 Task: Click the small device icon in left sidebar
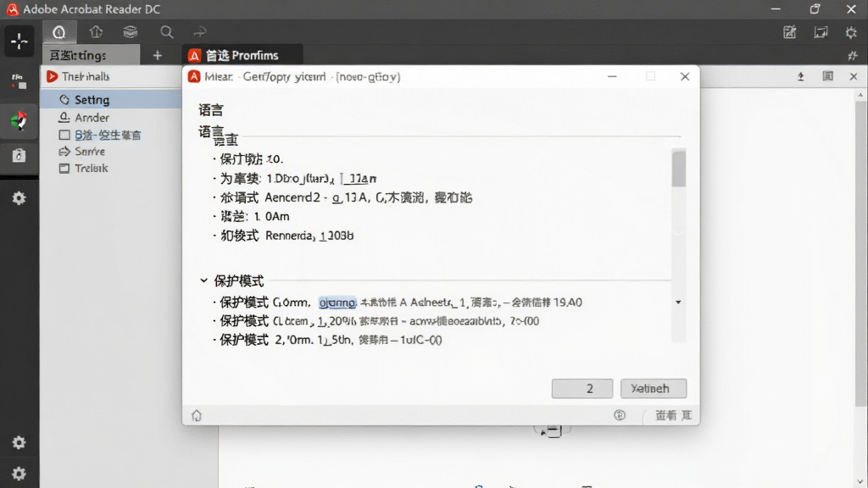click(19, 81)
